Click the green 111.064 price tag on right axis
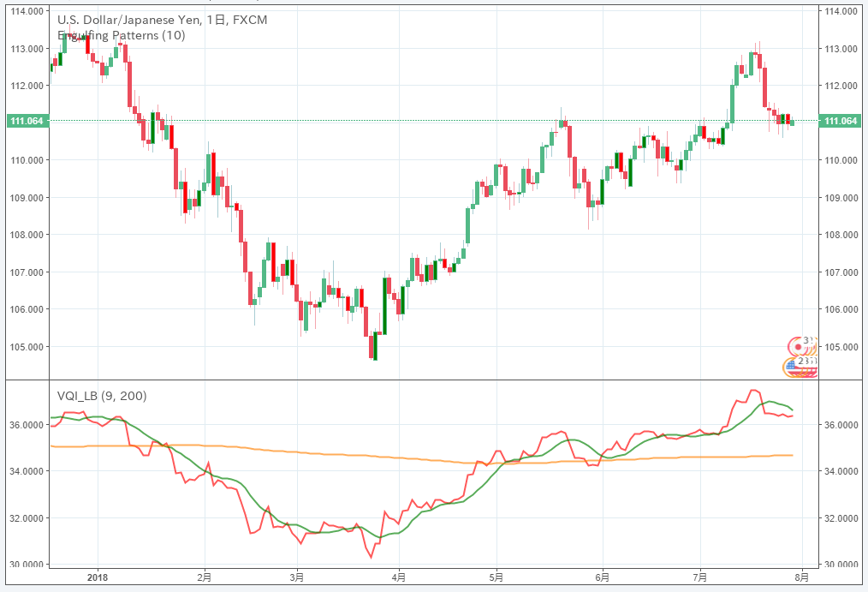Image resolution: width=868 pixels, height=592 pixels. click(840, 122)
